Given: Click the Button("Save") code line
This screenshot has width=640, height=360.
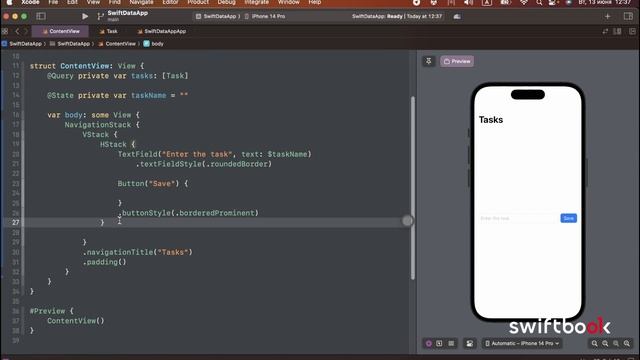Looking at the screenshot, I should click(x=153, y=184).
